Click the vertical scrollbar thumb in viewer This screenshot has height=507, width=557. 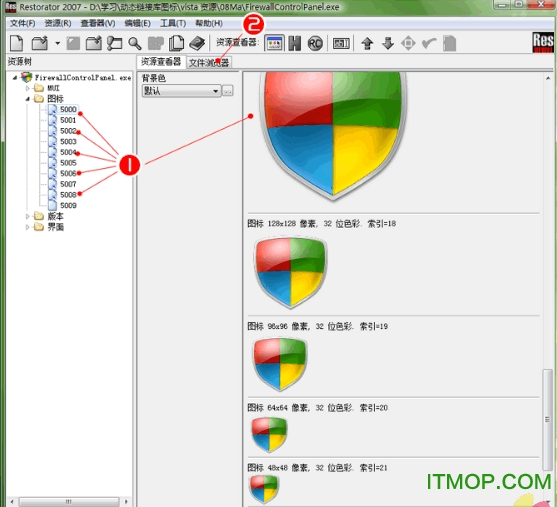[x=547, y=420]
